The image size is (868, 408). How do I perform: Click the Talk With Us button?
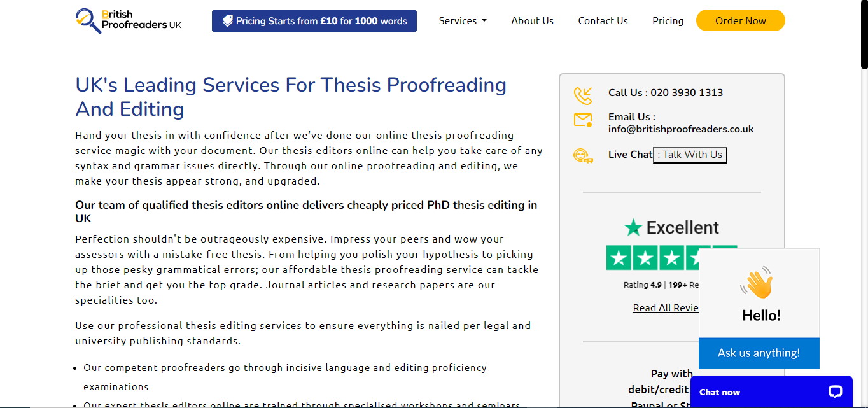(690, 155)
